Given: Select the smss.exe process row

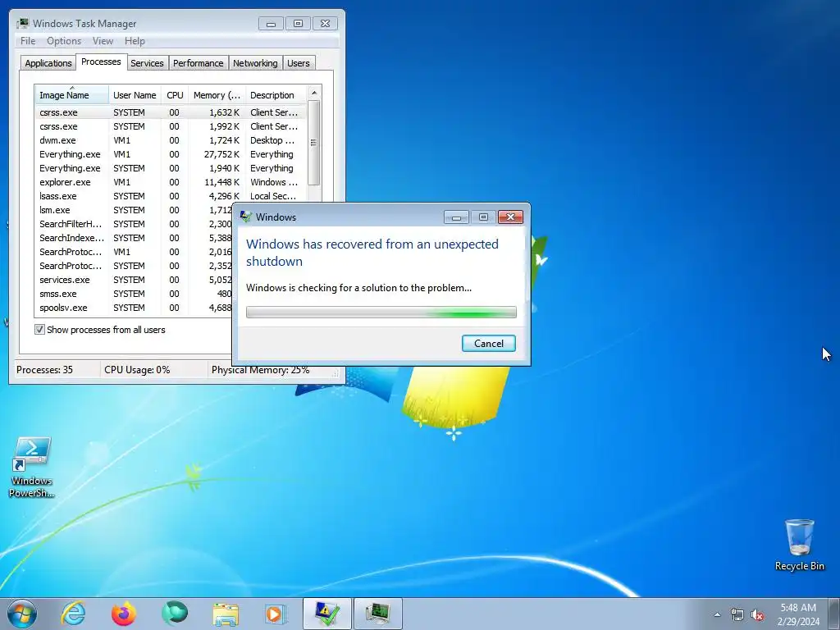Looking at the screenshot, I should point(134,294).
